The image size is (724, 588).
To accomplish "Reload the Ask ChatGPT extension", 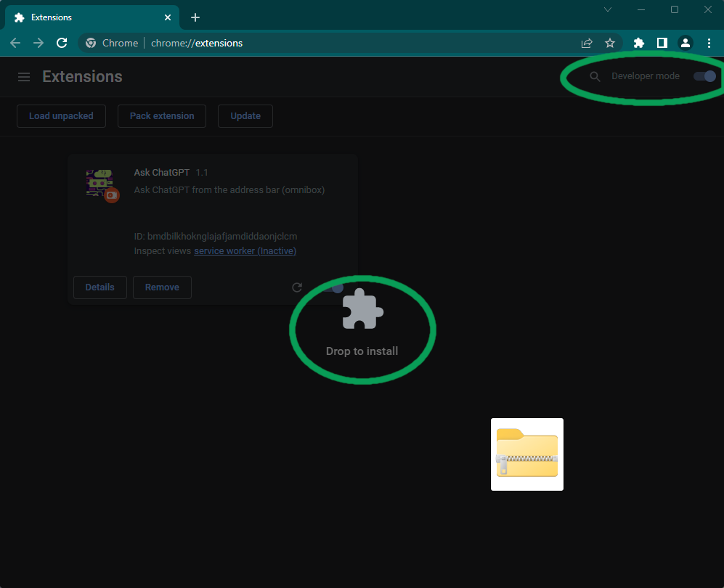I will (297, 287).
